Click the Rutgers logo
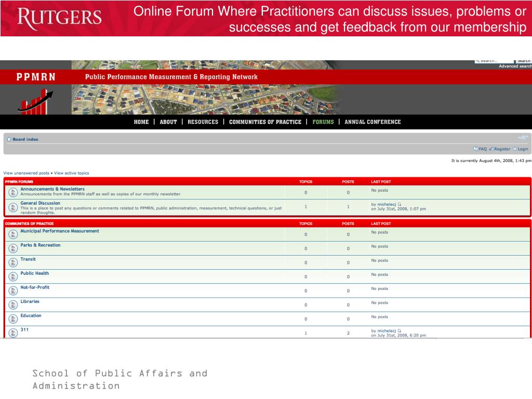This screenshot has width=532, height=399. click(59, 18)
